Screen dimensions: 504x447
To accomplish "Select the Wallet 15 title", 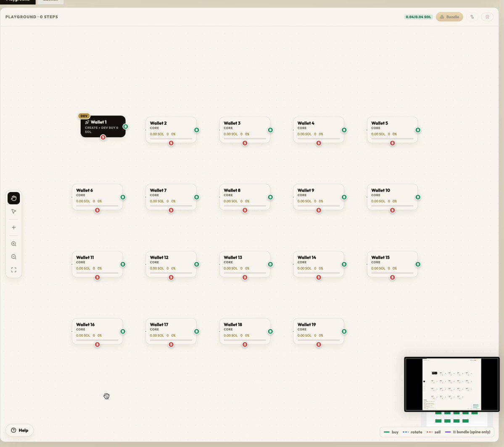I will pos(380,258).
